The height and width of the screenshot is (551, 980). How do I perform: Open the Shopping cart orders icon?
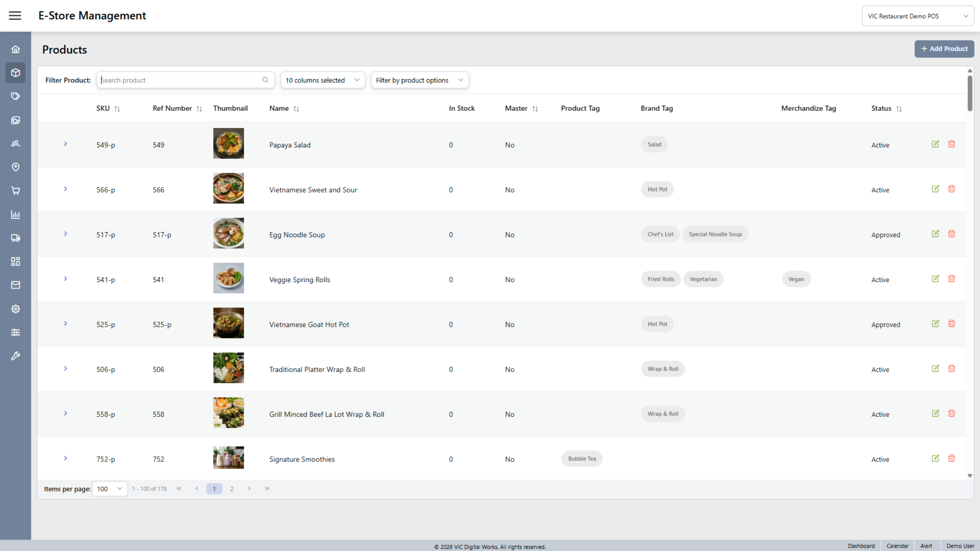click(16, 191)
